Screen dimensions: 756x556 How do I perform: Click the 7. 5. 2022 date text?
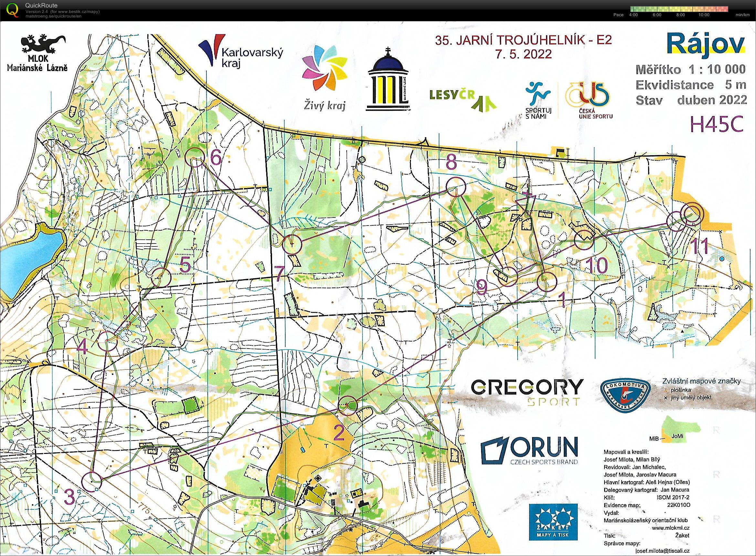[523, 54]
